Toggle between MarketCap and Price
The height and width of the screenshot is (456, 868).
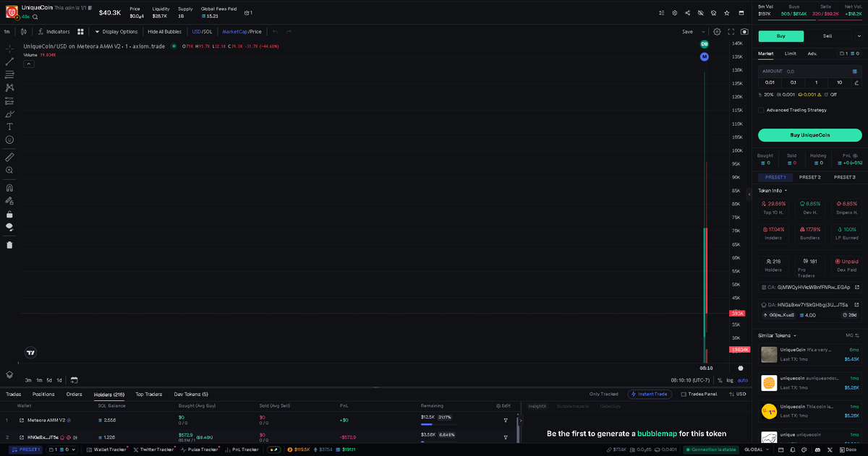pos(242,32)
